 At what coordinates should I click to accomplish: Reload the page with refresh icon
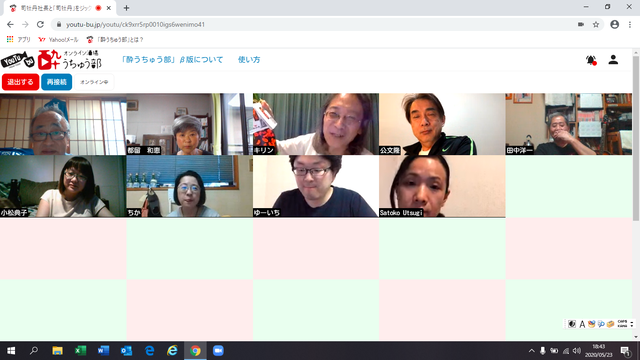pos(40,24)
